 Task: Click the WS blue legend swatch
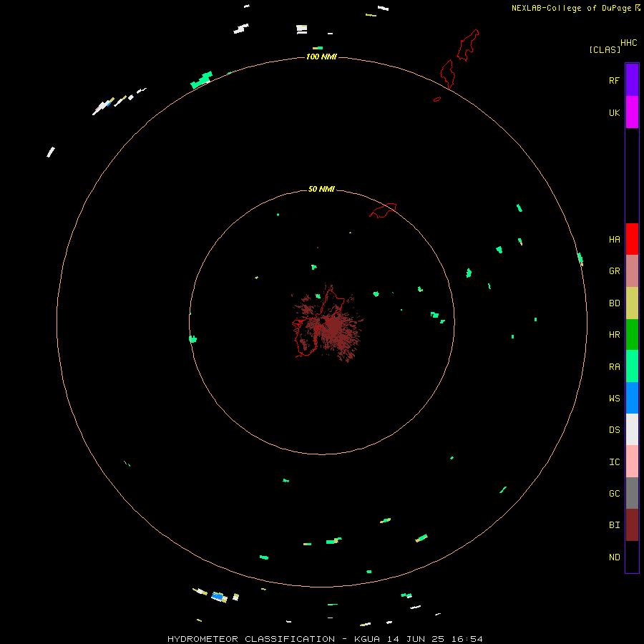(632, 398)
